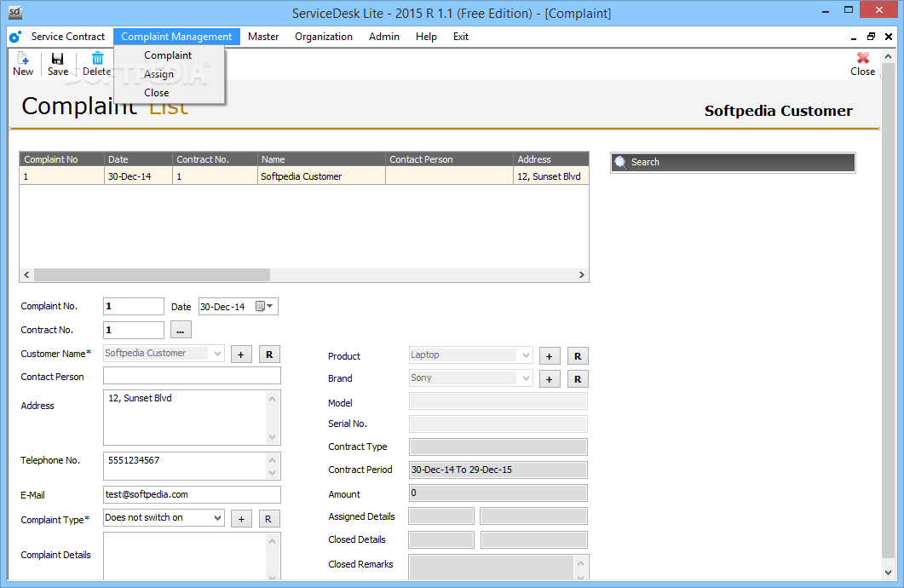904x588 pixels.
Task: Click the Contract No. column header
Action: pos(215,159)
